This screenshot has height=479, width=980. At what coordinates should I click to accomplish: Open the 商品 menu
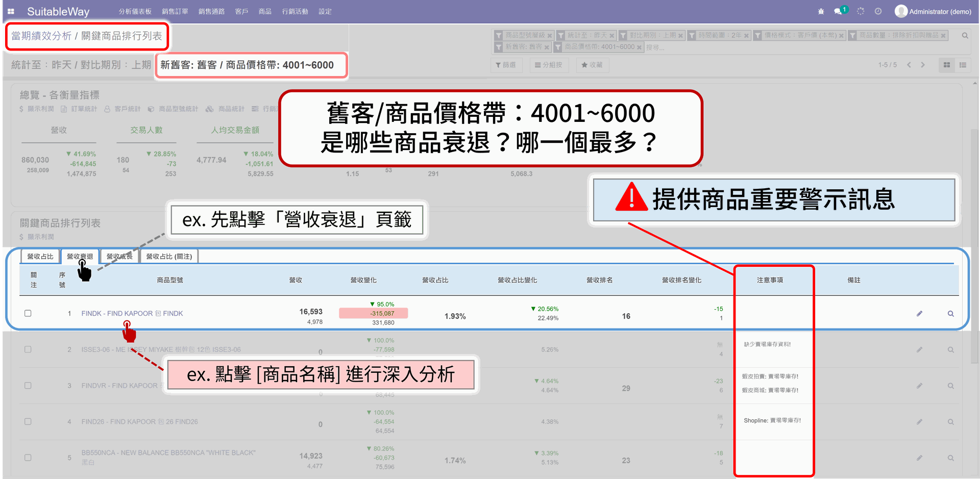(x=265, y=11)
